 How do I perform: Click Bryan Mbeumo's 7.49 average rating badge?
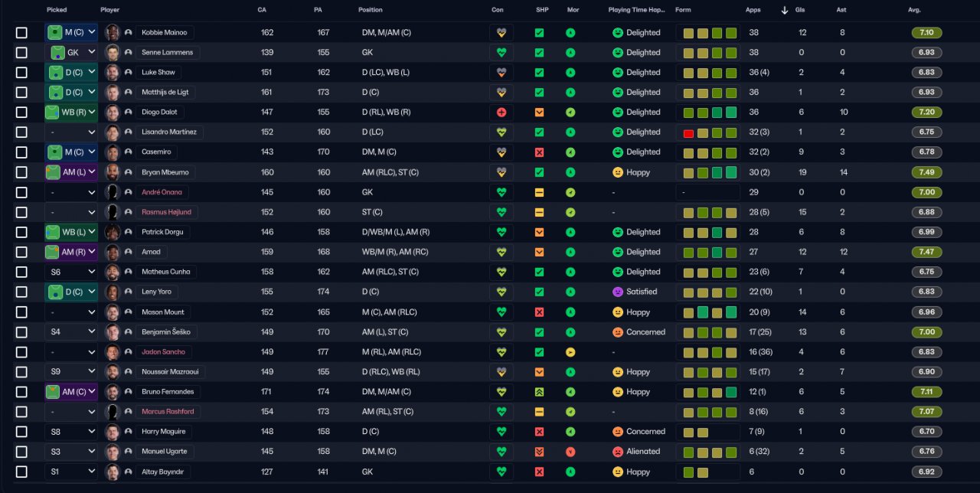tap(926, 172)
